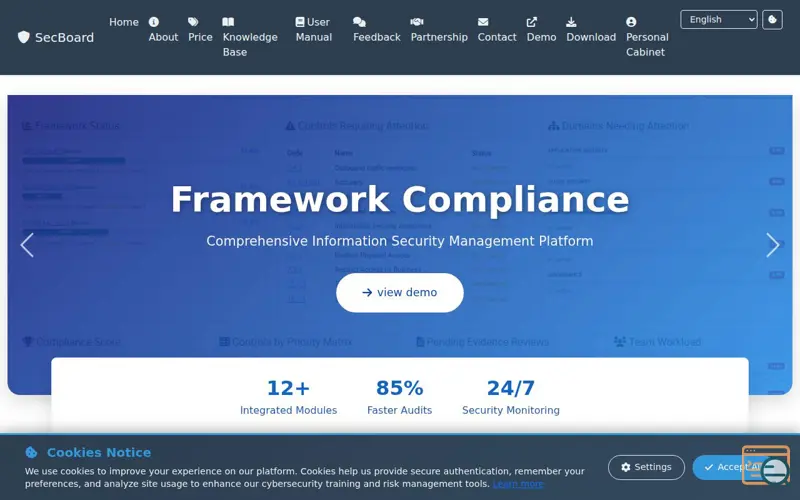Click the cookie button beside language selector

[772, 20]
